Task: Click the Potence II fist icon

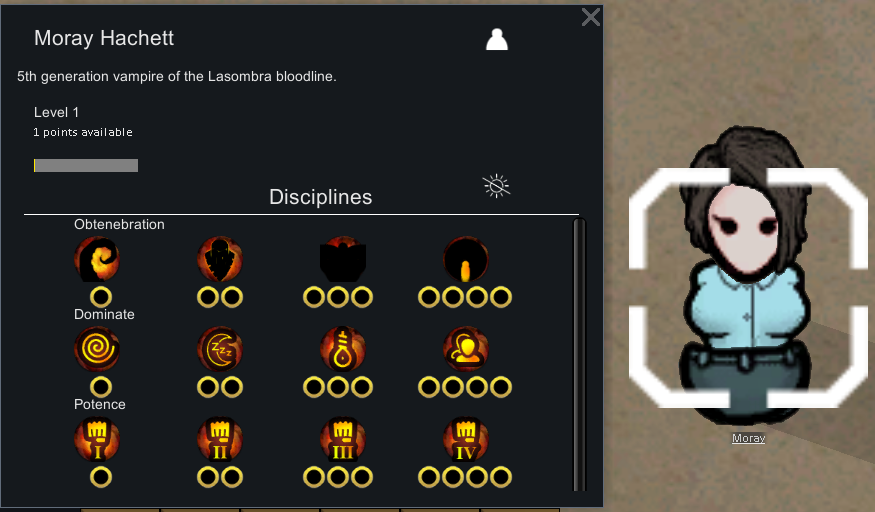Action: [220, 439]
